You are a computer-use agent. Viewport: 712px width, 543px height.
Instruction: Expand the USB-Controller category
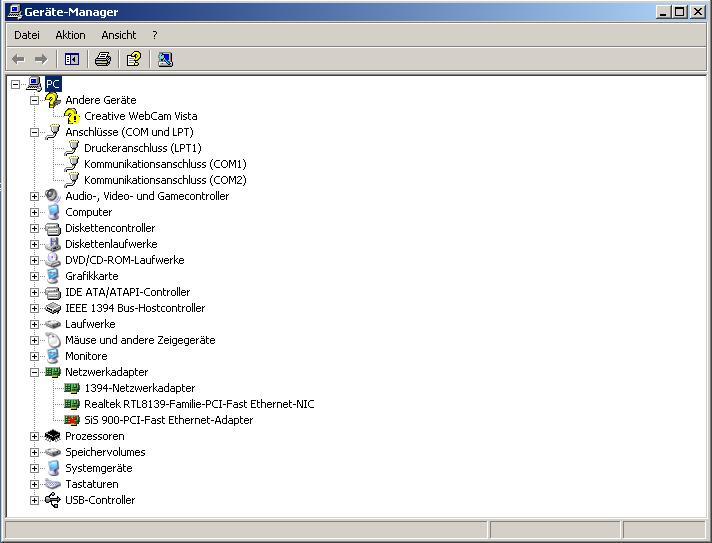(x=34, y=500)
